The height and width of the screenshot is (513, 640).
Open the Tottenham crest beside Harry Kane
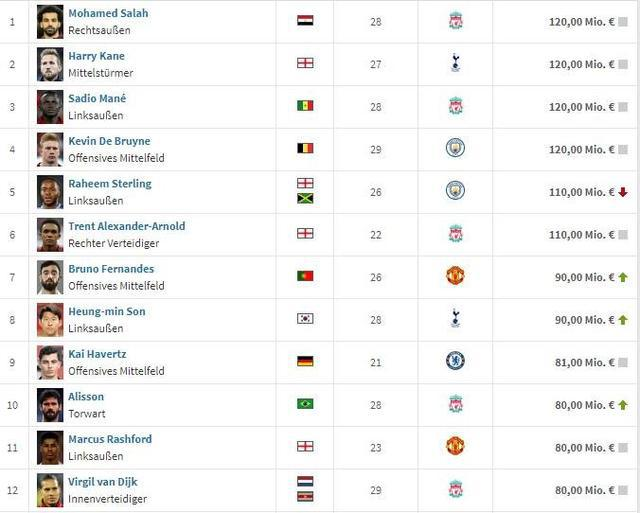click(455, 64)
